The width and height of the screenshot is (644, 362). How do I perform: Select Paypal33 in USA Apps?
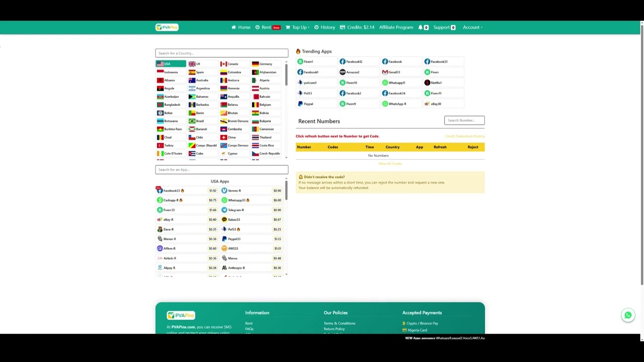[x=252, y=239]
